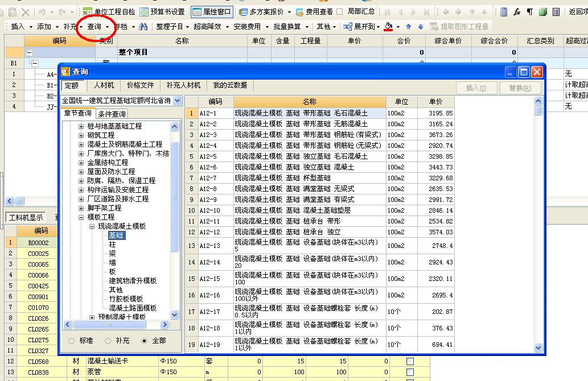Open the 整理子目 dropdown arrow
This screenshot has height=381, width=588.
click(x=187, y=27)
